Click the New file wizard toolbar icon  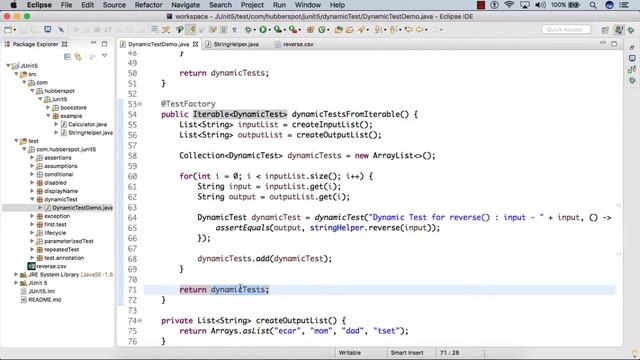coord(8,29)
